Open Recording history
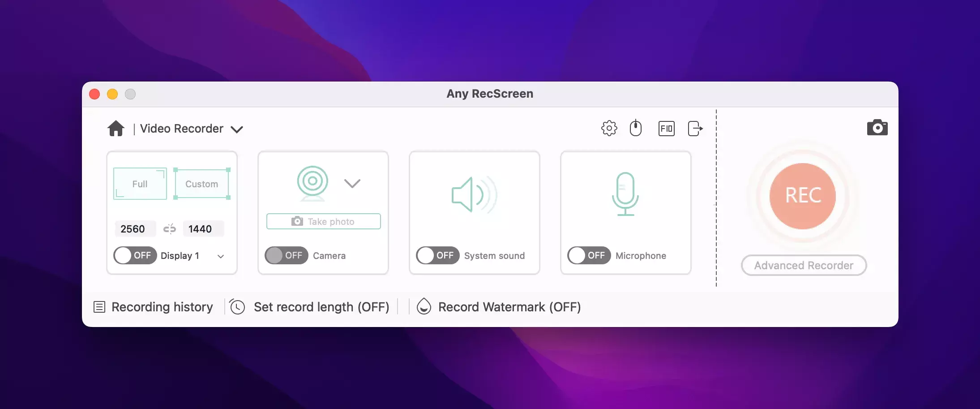Screen dimensions: 980x409 tap(162, 307)
